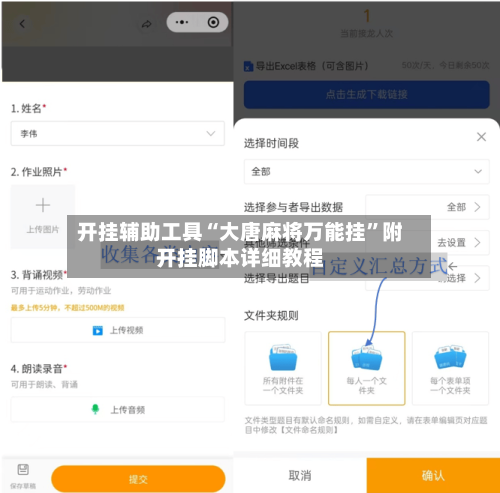Open the 选择时间段 dropdown showing 全部
This screenshot has height=493, width=500.
pos(367,172)
